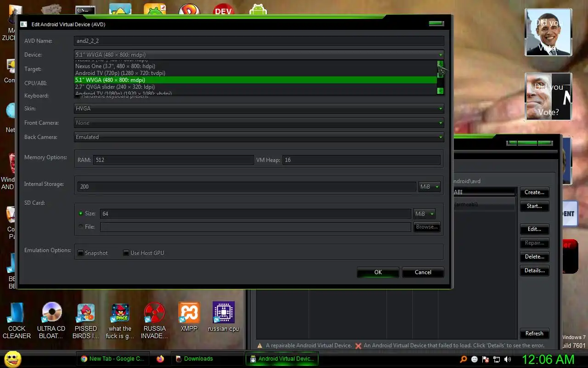Open the SD Card size MiB dropdown
The height and width of the screenshot is (368, 588).
[424, 213]
